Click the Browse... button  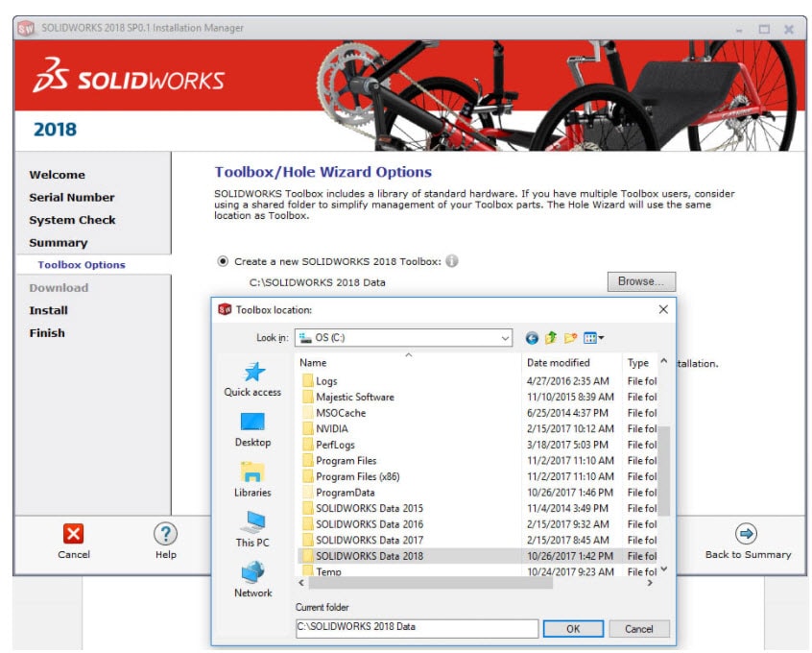tap(641, 282)
